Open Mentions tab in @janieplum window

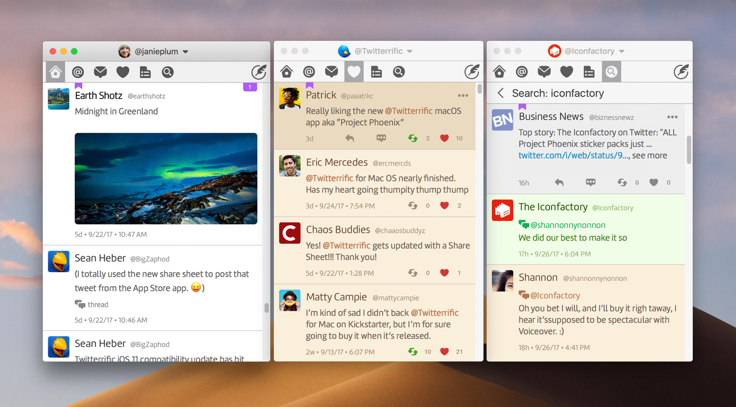pyautogui.click(x=78, y=72)
